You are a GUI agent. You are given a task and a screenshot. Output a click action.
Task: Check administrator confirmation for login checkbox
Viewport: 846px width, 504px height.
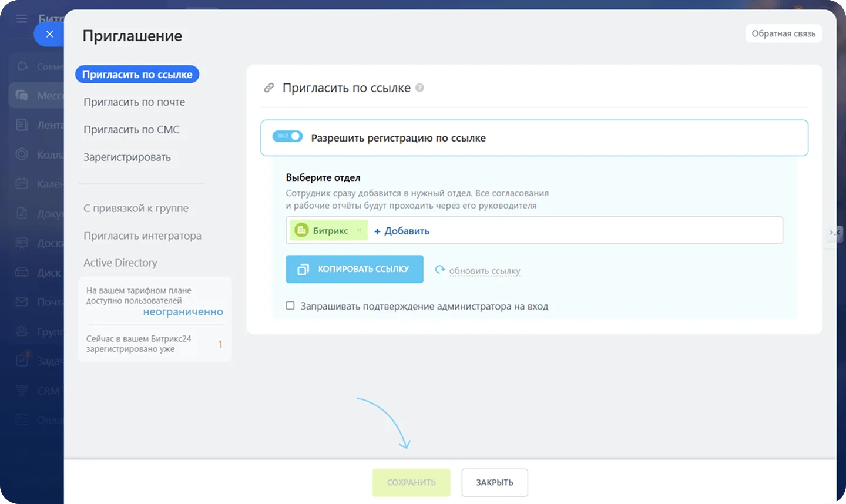click(290, 305)
